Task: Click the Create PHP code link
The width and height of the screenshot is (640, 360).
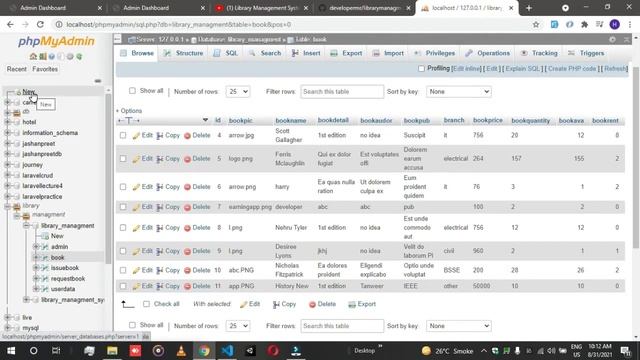Action: point(572,69)
